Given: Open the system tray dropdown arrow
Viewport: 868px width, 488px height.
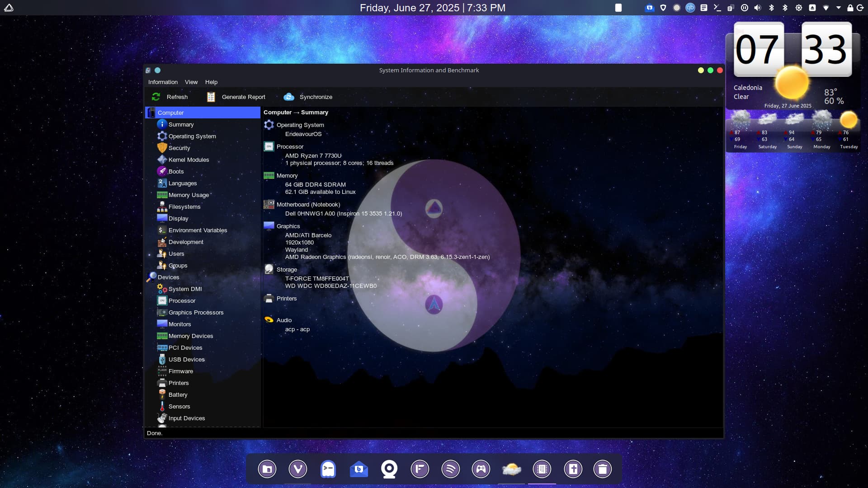Looking at the screenshot, I should click(x=838, y=8).
